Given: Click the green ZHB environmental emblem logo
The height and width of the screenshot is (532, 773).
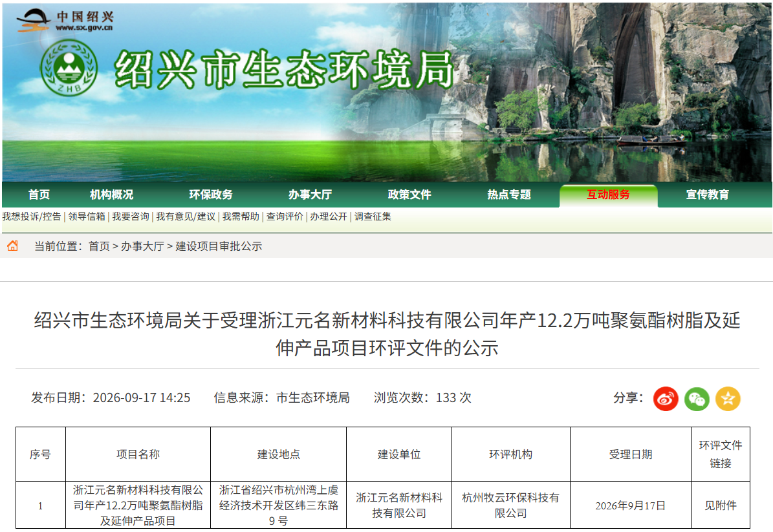Looking at the screenshot, I should [x=69, y=67].
